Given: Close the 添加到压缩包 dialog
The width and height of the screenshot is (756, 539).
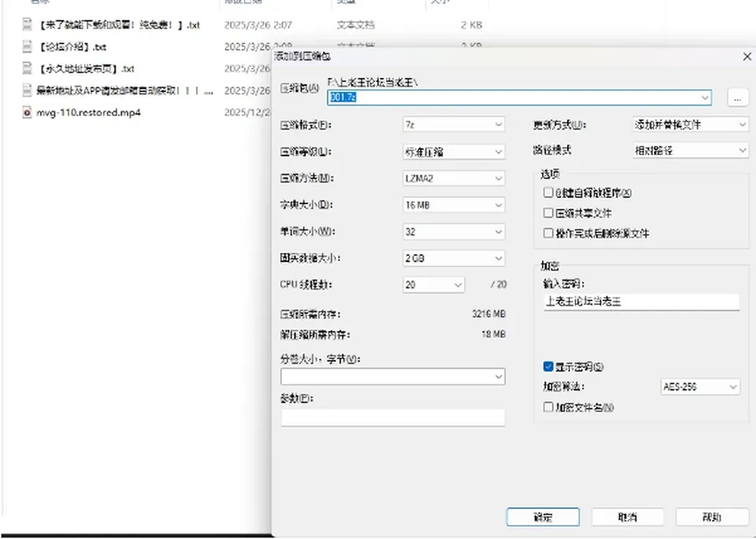Looking at the screenshot, I should 747,57.
